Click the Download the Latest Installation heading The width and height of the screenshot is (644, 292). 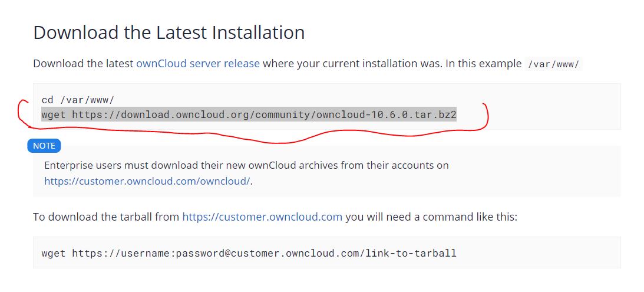pos(169,32)
